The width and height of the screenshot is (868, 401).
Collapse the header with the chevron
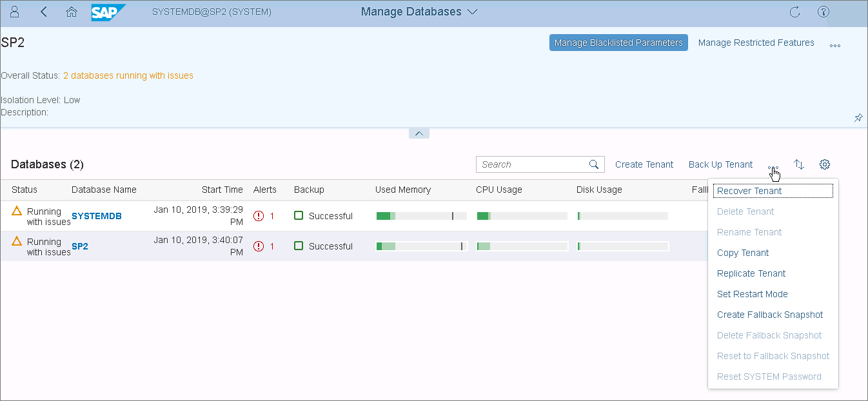click(419, 133)
